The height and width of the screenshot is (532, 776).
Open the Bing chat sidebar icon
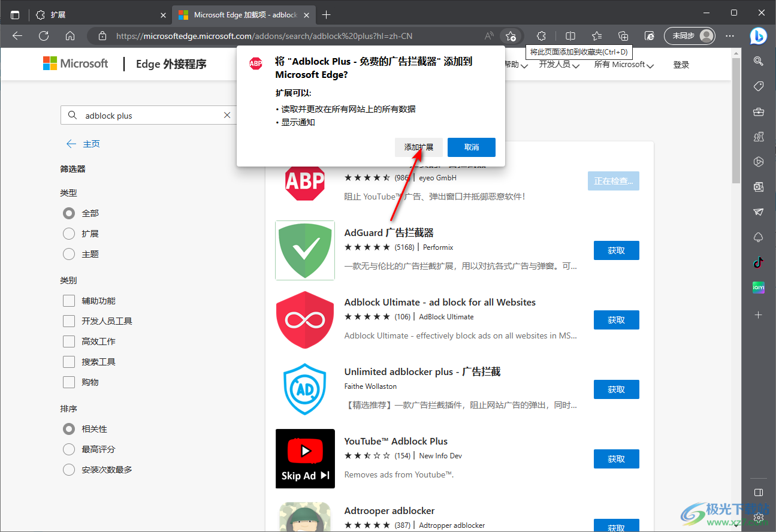pos(758,36)
